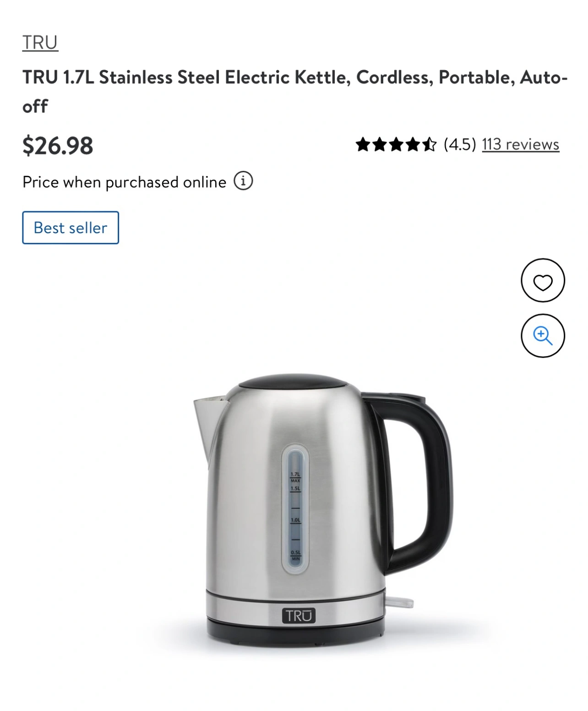Image resolution: width=588 pixels, height=711 pixels.
Task: Click the magnifier zoom-in icon
Action: [543, 335]
